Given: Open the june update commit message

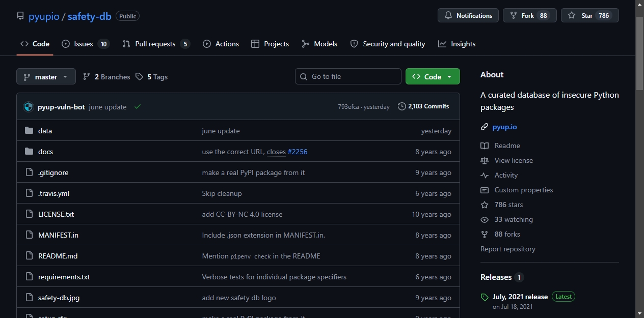Looking at the screenshot, I should tap(108, 107).
